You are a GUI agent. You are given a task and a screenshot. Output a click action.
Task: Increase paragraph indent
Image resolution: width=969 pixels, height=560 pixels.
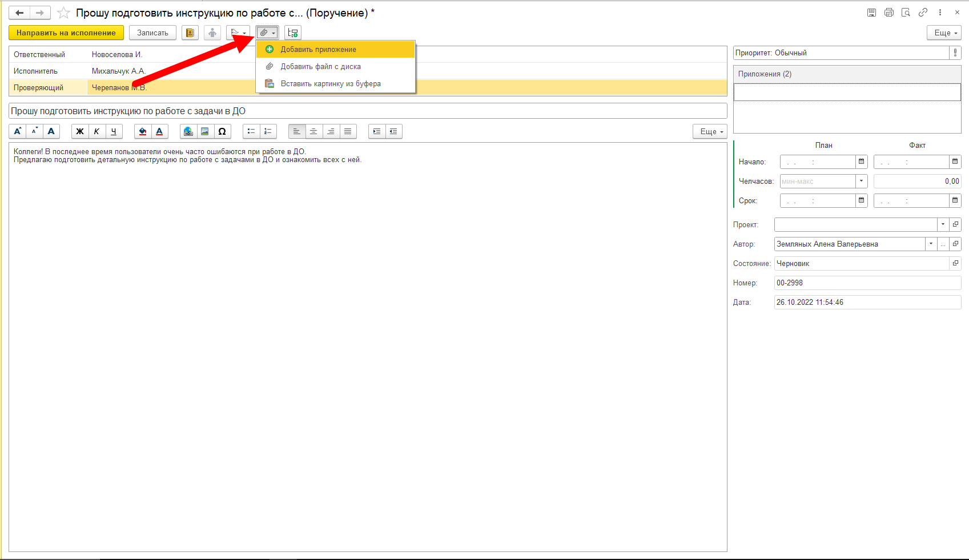tap(377, 131)
